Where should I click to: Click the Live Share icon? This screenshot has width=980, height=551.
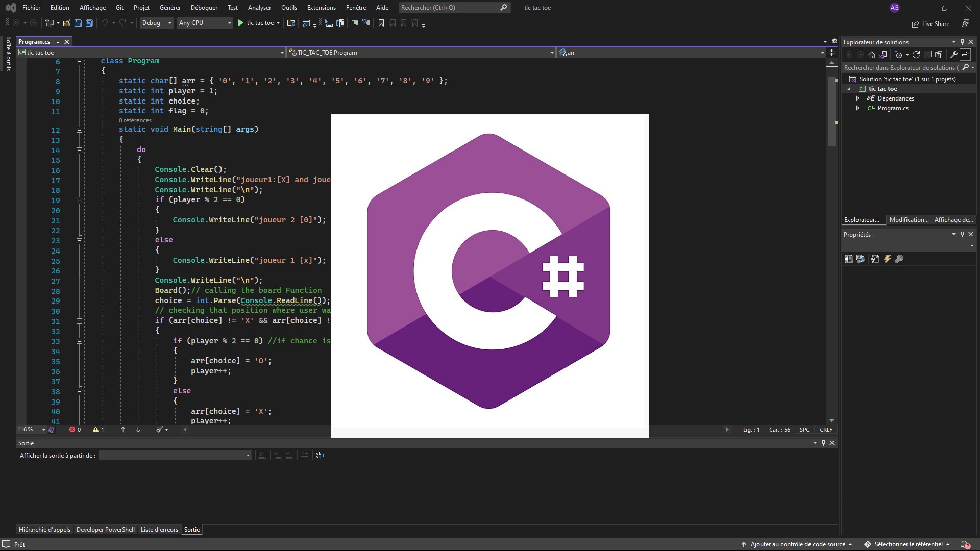(x=916, y=24)
